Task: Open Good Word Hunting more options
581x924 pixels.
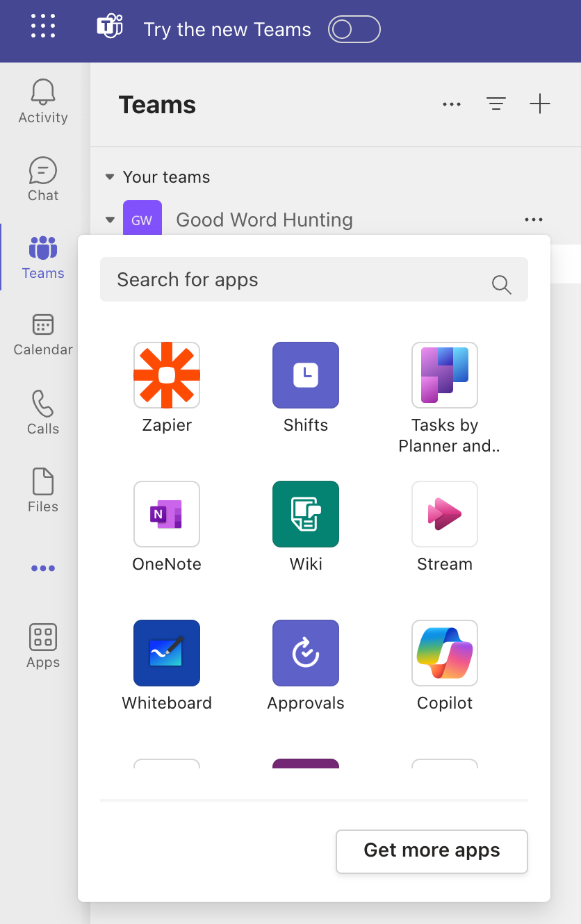Action: click(534, 220)
